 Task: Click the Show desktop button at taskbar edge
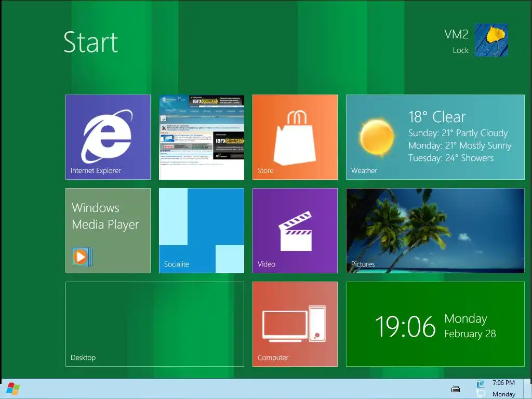528,389
